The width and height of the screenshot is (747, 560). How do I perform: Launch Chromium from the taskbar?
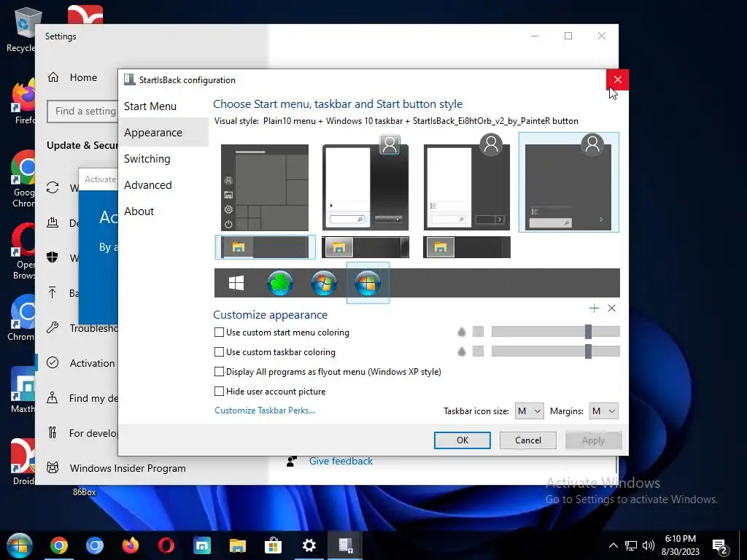tap(95, 545)
